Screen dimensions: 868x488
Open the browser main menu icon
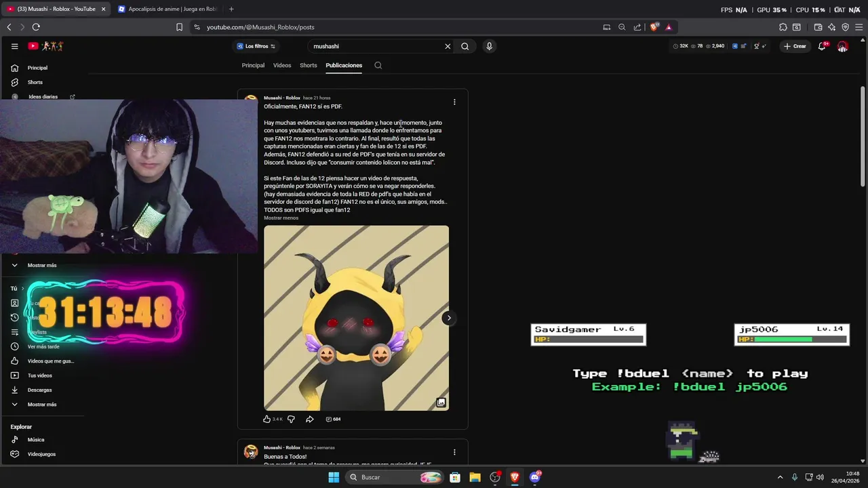click(859, 27)
